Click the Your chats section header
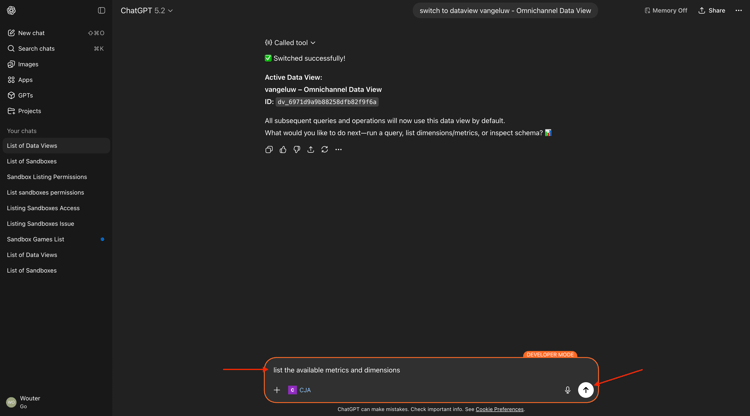Image resolution: width=750 pixels, height=416 pixels. [22, 131]
